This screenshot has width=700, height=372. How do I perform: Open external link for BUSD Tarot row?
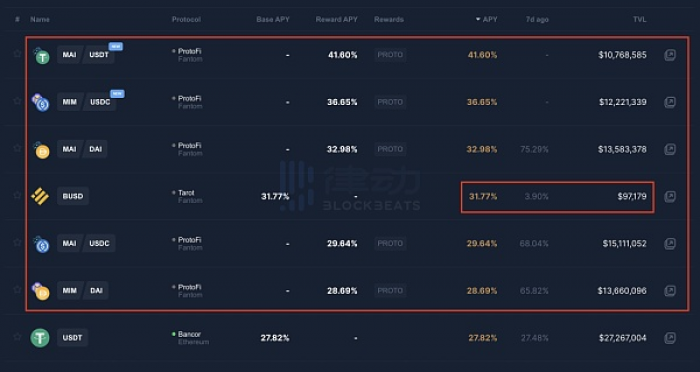tap(670, 196)
